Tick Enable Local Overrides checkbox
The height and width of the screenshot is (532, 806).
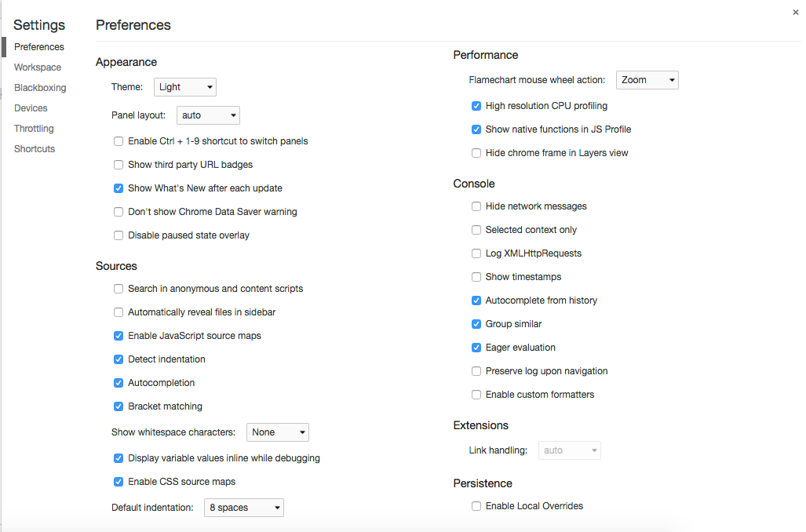(476, 506)
